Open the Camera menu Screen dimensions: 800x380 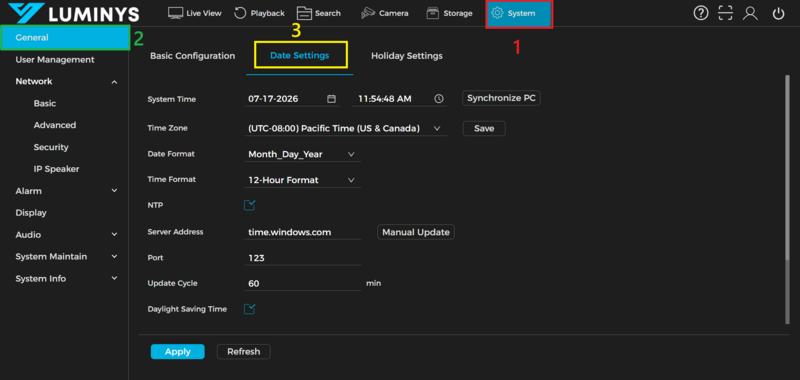385,13
